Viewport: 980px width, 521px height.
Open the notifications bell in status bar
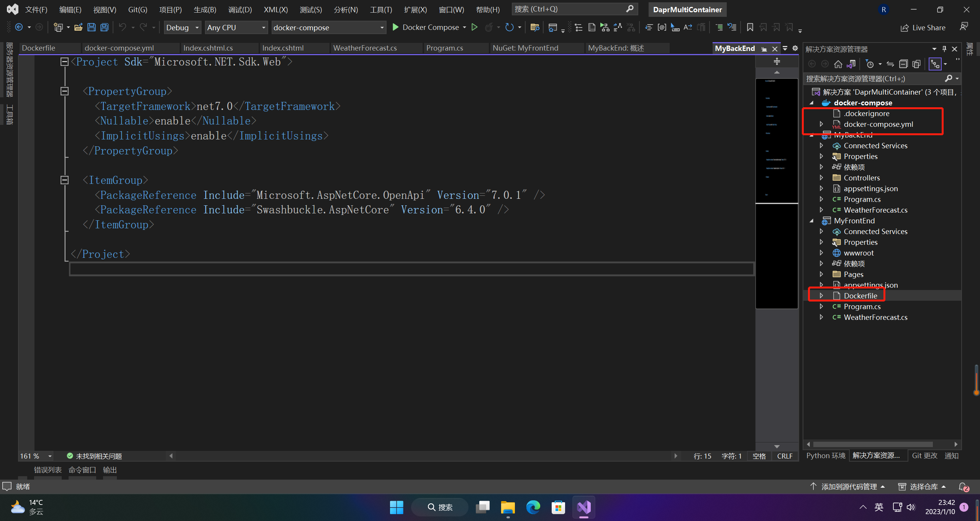pos(963,487)
